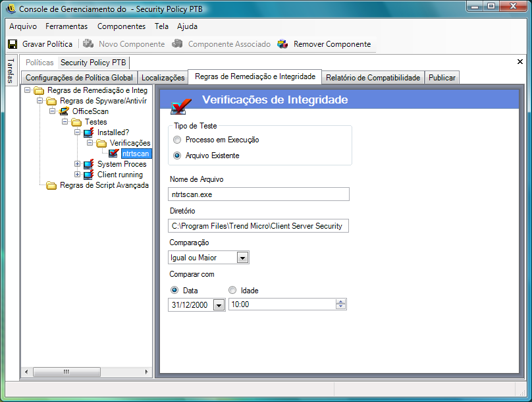Click tree scrollbar right arrow
This screenshot has width=532, height=402.
pos(146,372)
